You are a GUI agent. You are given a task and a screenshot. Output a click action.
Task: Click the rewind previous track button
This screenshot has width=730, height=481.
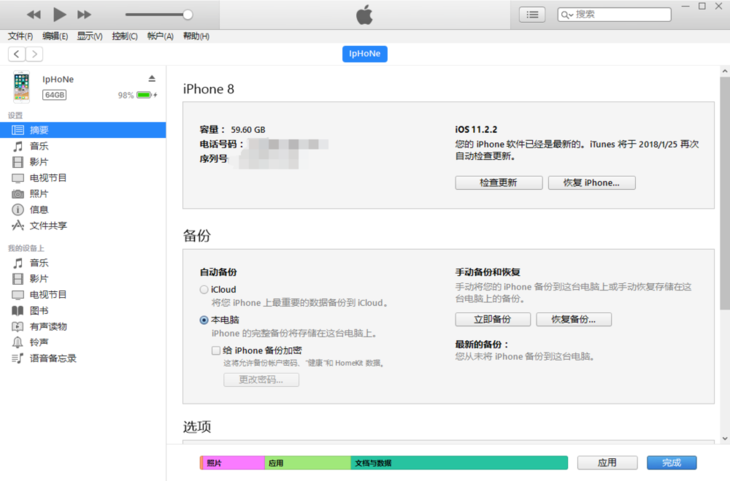click(x=34, y=14)
